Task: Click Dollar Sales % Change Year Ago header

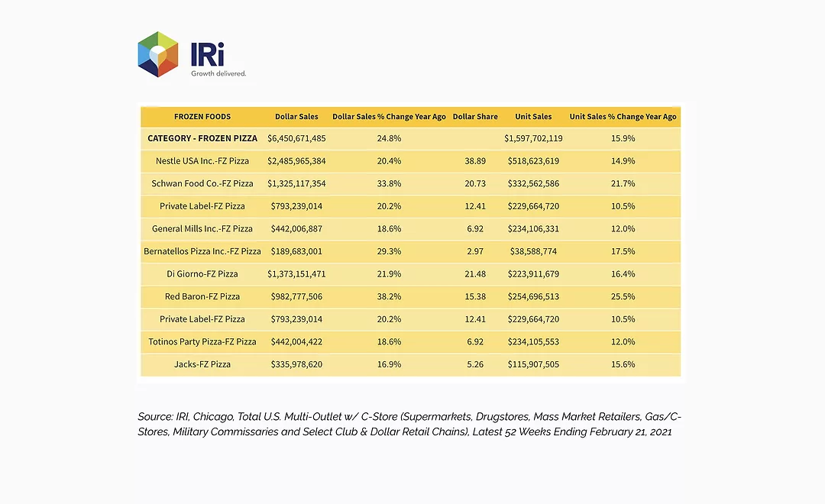Action: (389, 117)
